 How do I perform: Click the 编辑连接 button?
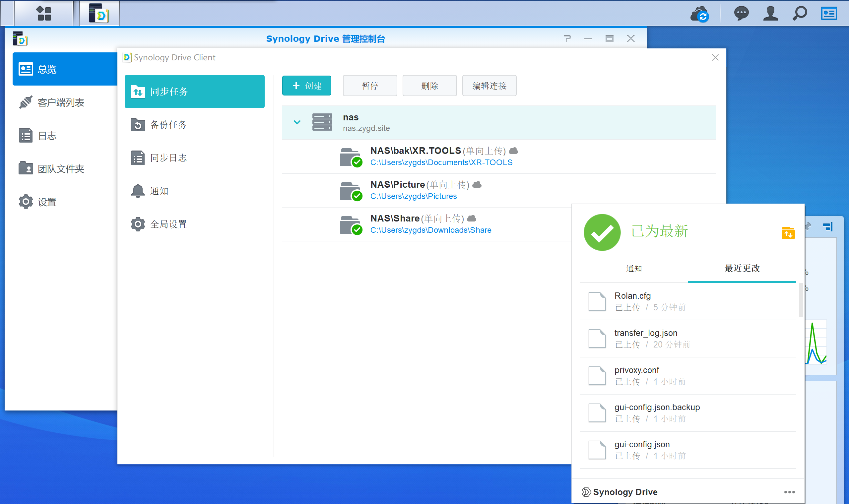pyautogui.click(x=490, y=86)
